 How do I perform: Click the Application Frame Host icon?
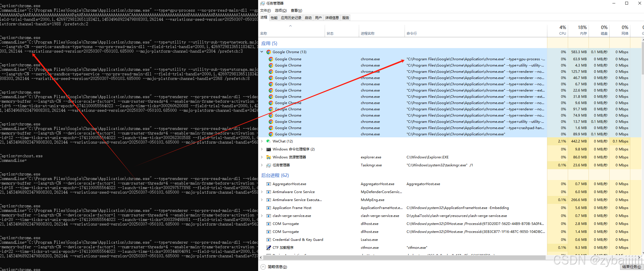pyautogui.click(x=268, y=208)
